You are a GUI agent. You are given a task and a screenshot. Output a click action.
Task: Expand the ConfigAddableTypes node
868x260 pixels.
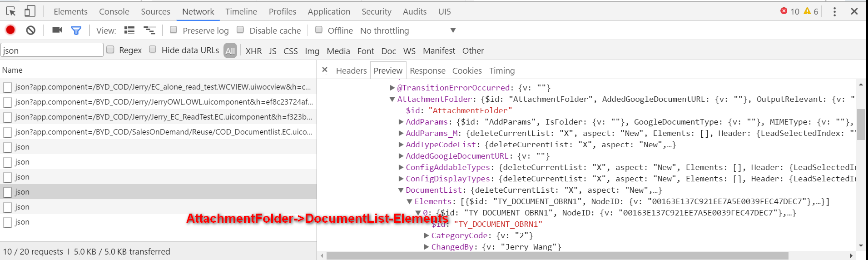(x=401, y=167)
